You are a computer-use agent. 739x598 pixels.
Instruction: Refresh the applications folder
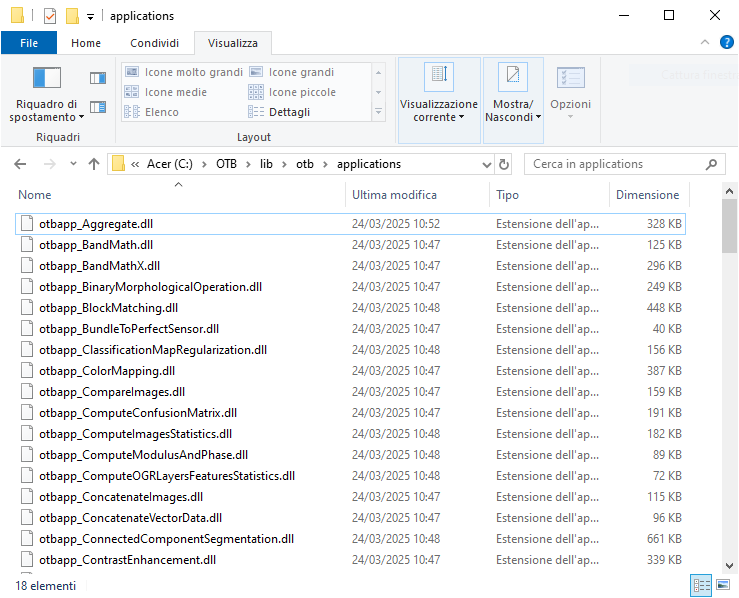coord(504,164)
